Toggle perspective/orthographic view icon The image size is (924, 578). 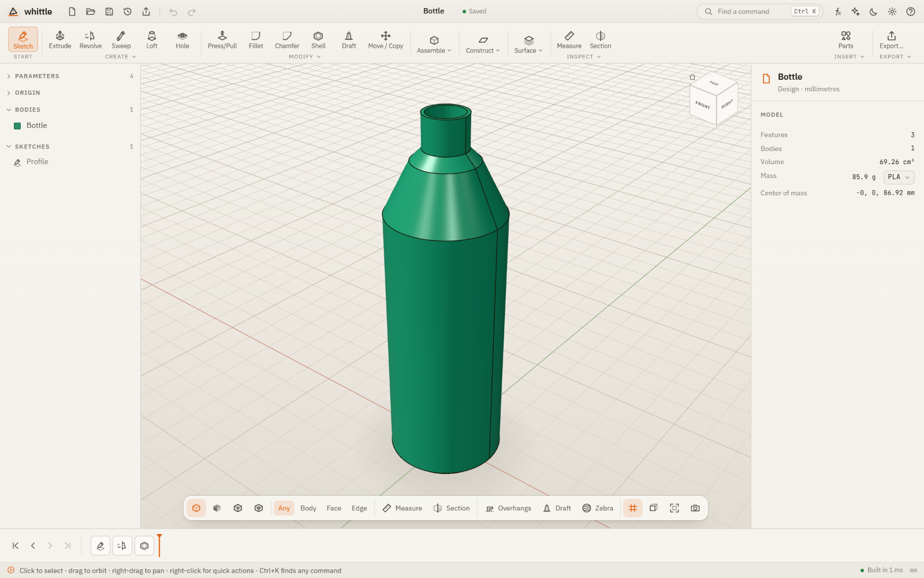click(x=654, y=508)
